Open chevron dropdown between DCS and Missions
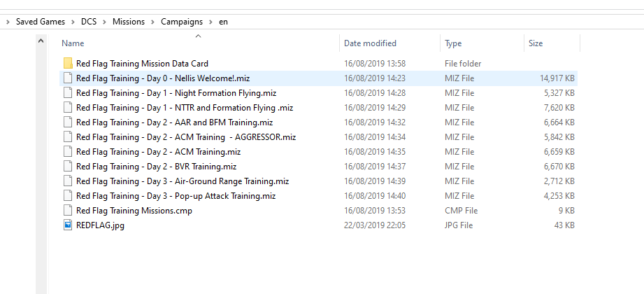Viewport: 644px width, 294px height. [x=105, y=22]
